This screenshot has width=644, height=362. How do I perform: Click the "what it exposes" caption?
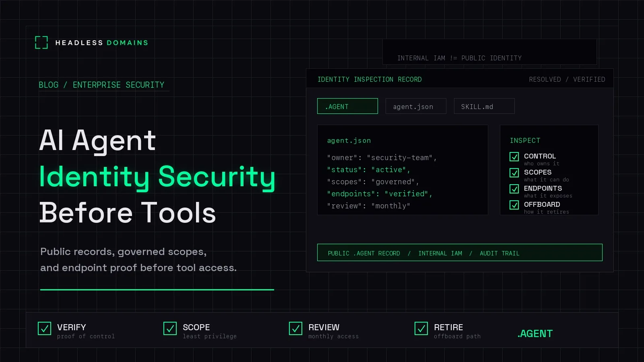point(548,195)
